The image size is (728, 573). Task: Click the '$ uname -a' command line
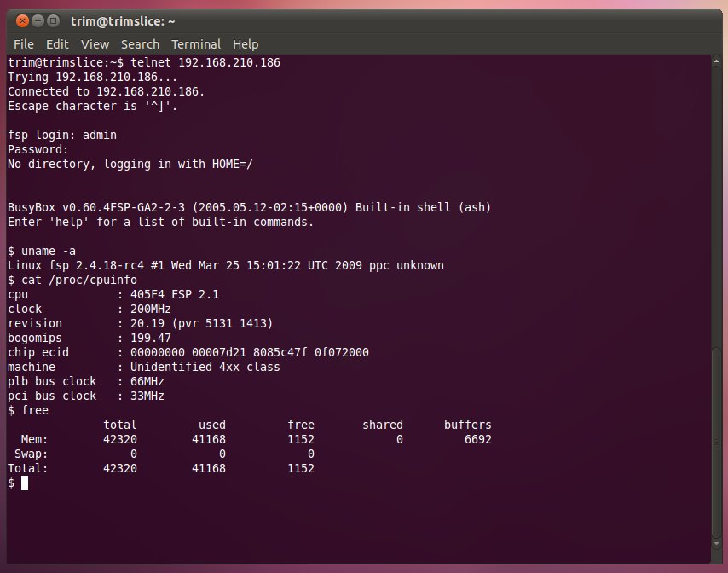[x=42, y=251]
